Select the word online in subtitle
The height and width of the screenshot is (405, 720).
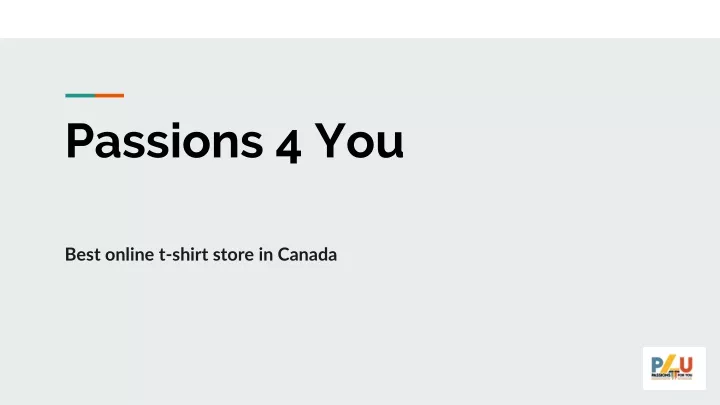[x=129, y=254]
